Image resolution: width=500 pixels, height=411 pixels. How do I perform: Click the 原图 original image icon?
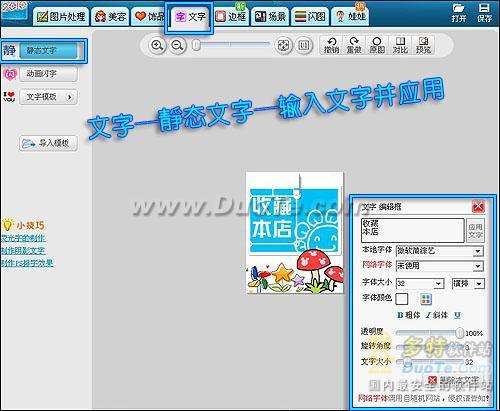pyautogui.click(x=377, y=45)
